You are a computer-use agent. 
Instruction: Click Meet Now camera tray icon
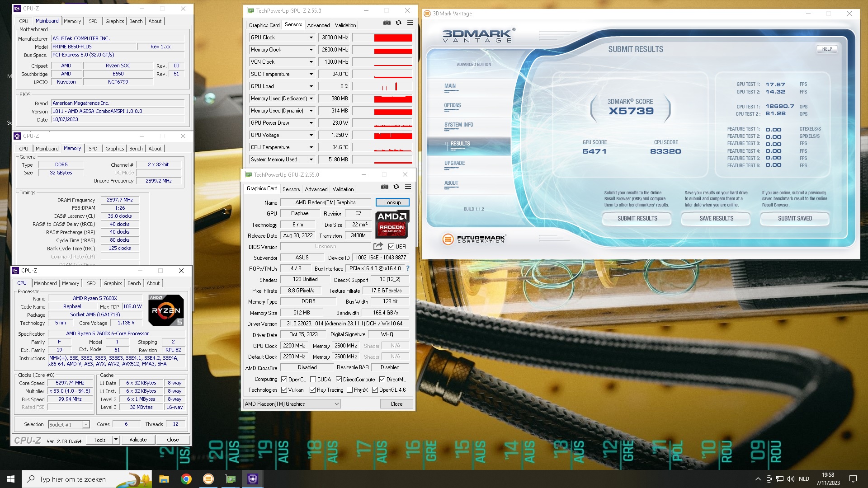(769, 479)
